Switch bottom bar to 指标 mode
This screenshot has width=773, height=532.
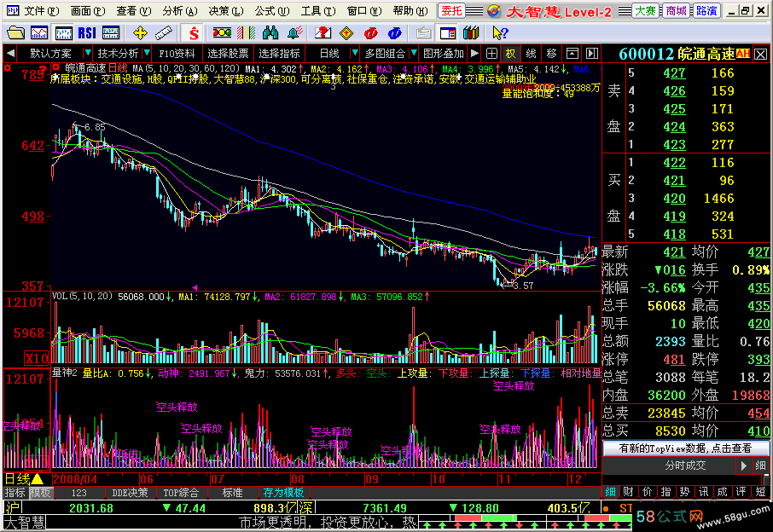tap(15, 492)
